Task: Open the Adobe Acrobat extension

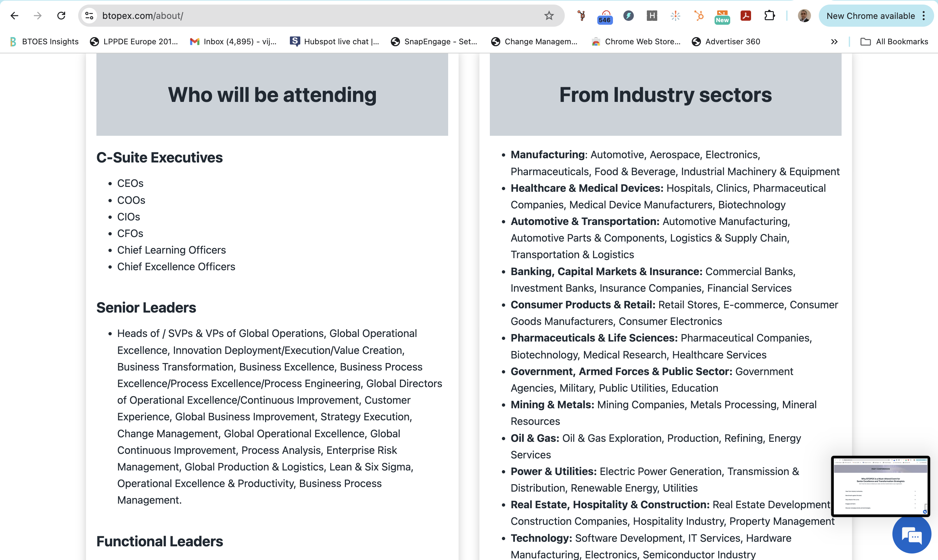Action: [746, 16]
